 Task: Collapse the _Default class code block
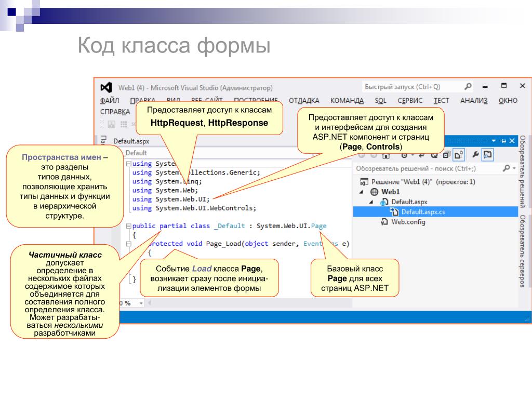click(x=129, y=226)
